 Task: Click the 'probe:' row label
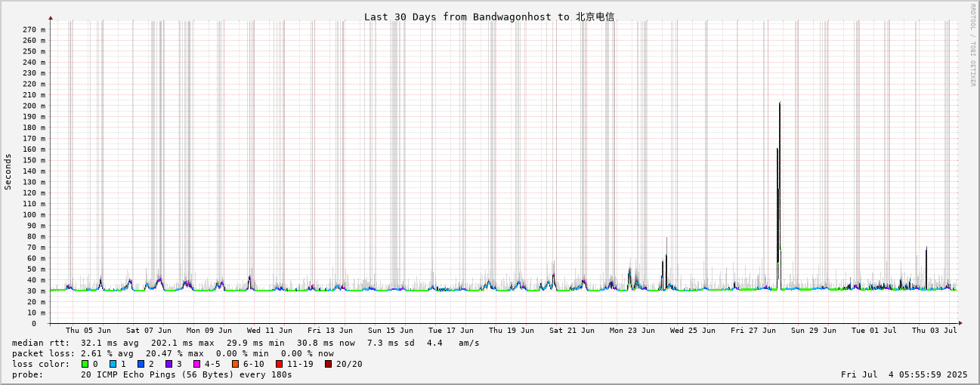pyautogui.click(x=28, y=374)
